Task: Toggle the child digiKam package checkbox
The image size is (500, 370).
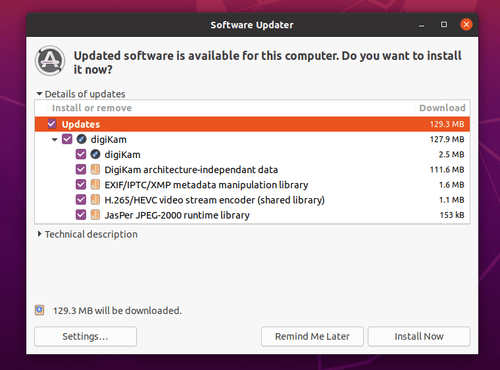Action: point(81,154)
